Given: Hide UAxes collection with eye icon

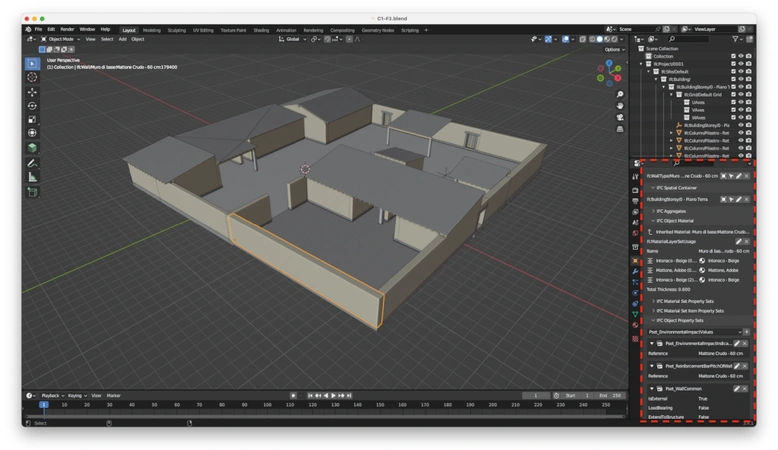Looking at the screenshot, I should pyautogui.click(x=741, y=102).
